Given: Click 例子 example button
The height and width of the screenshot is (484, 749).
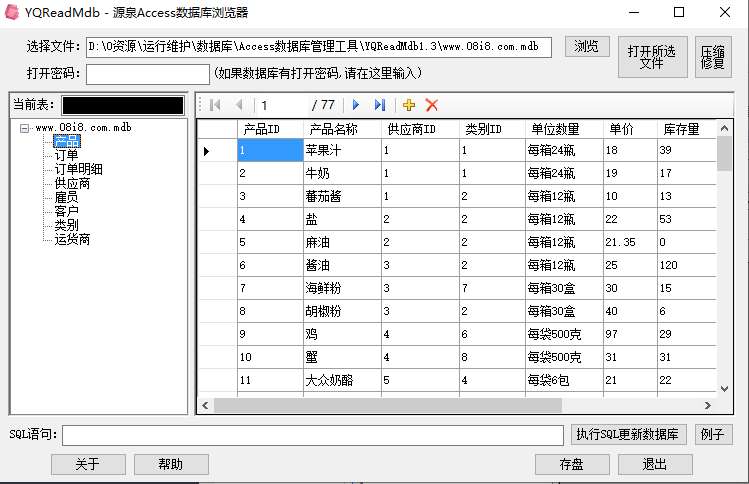Looking at the screenshot, I should 713,434.
